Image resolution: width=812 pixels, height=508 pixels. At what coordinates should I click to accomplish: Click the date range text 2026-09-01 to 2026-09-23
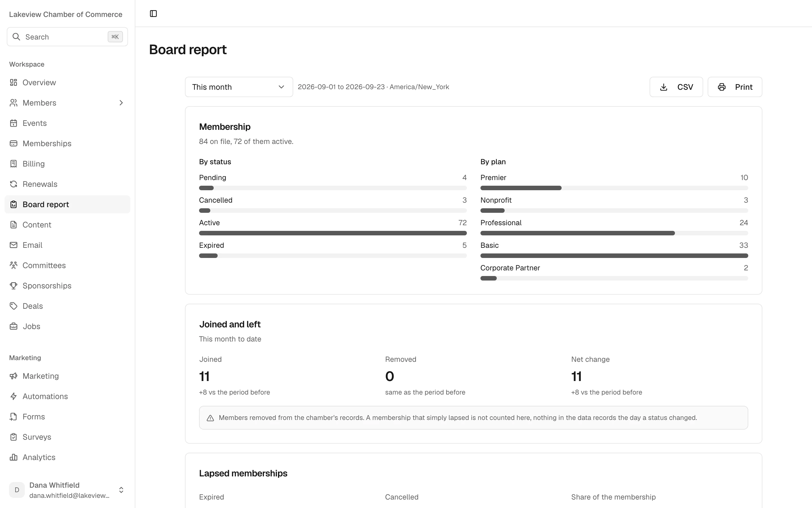coord(341,87)
